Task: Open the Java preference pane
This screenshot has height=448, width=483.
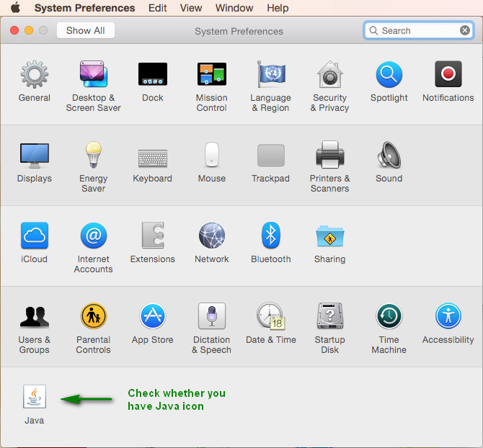Action: 35,397
